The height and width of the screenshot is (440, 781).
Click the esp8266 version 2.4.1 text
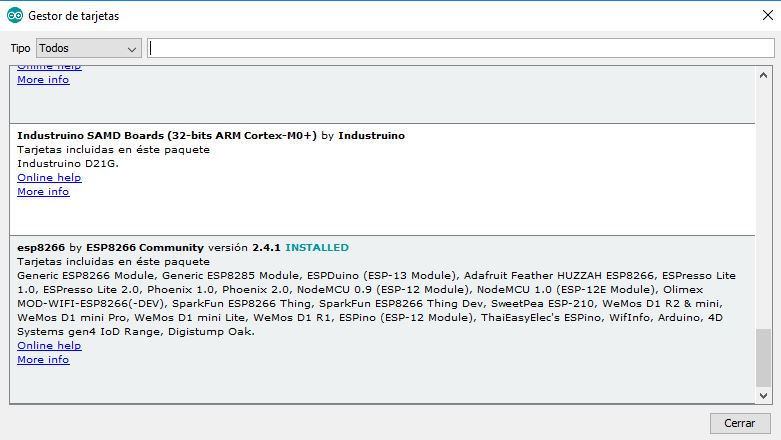coord(244,248)
